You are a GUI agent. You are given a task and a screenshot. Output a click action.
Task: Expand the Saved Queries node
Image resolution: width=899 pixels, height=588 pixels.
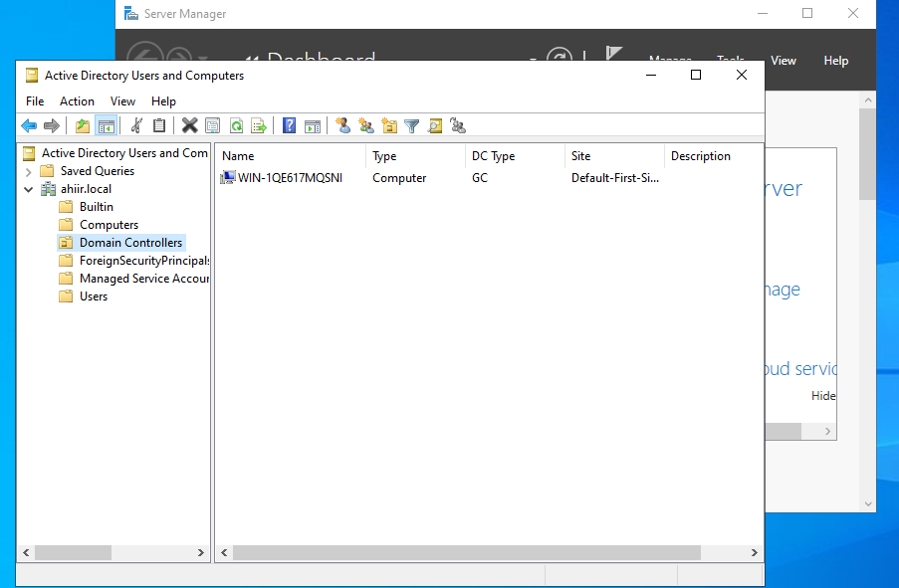pos(29,171)
